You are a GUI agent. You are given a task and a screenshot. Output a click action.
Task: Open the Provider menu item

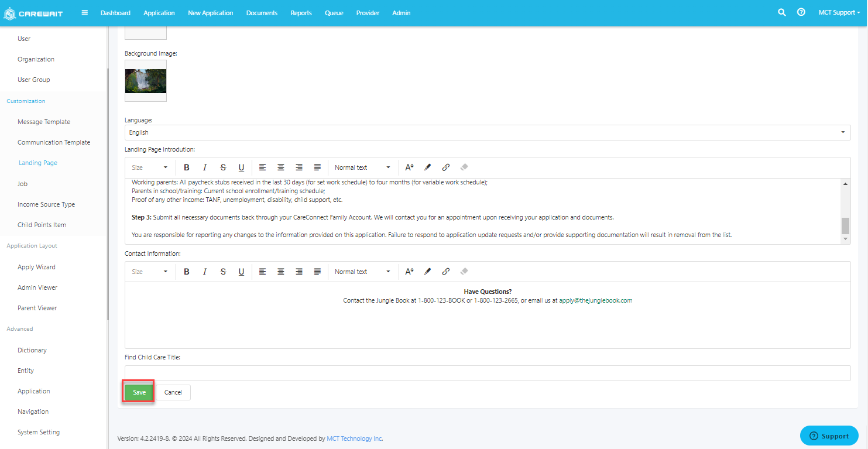point(368,13)
